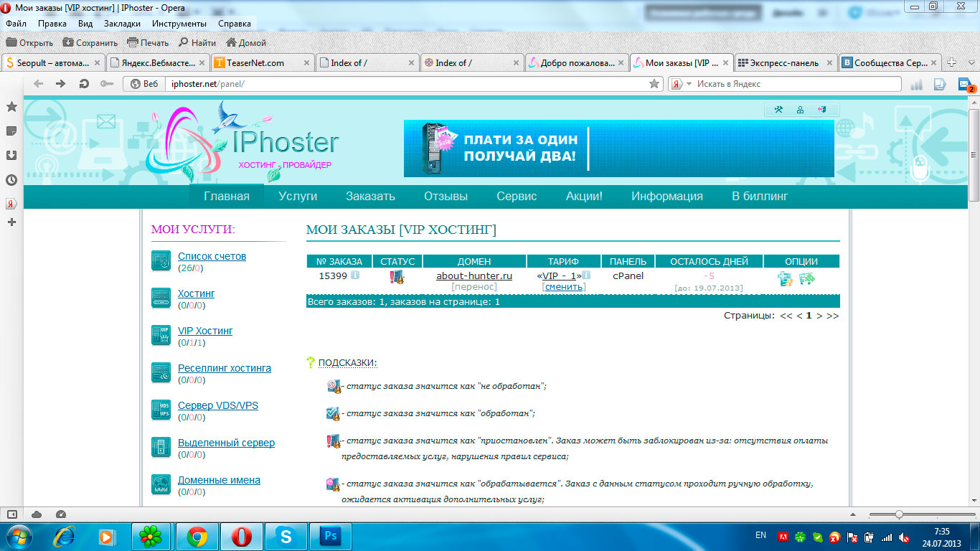The width and height of the screenshot is (980, 551).
Task: Toggle the Opera panel sidebar button in status bar
Action: (x=11, y=514)
